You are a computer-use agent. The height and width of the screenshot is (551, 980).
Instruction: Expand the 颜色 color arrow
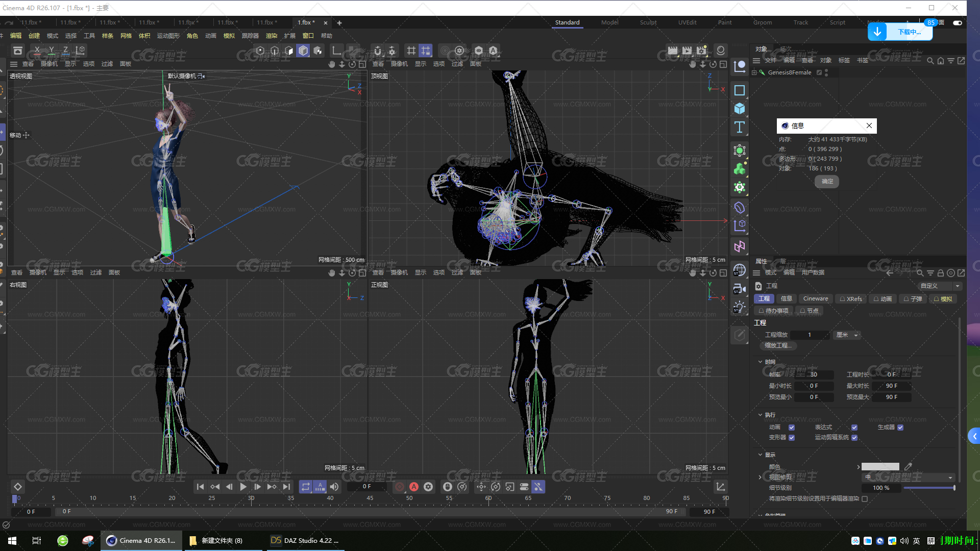click(859, 466)
